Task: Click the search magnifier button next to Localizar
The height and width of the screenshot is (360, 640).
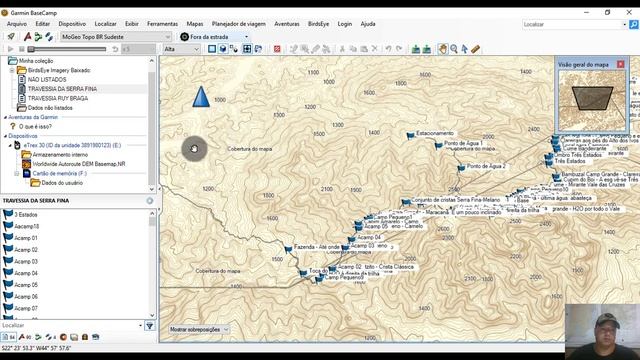Action: coord(633,24)
